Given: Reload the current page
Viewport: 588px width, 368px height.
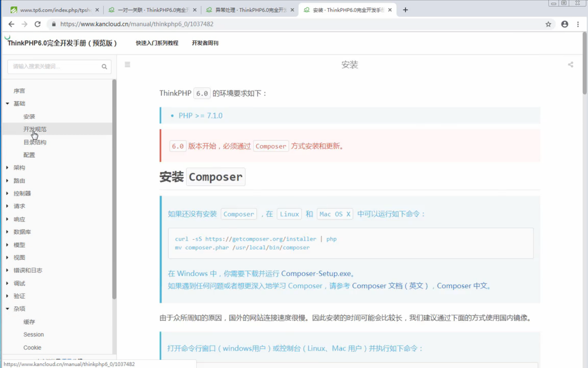Looking at the screenshot, I should point(37,24).
